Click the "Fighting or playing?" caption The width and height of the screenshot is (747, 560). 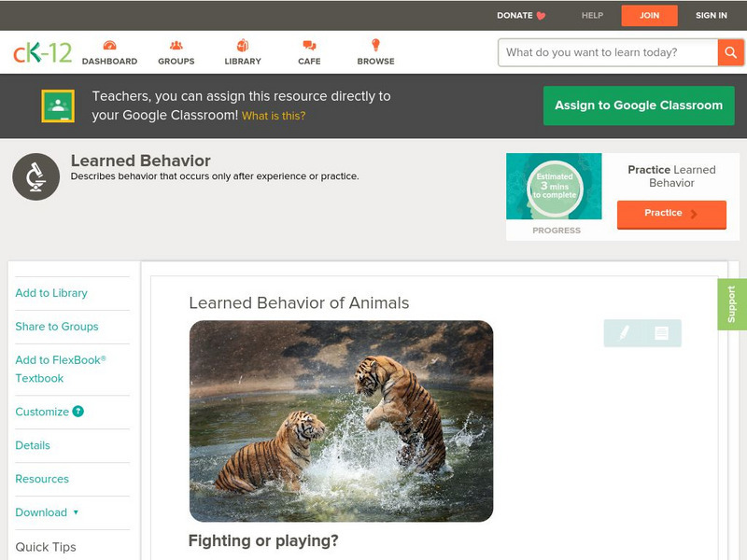click(263, 540)
